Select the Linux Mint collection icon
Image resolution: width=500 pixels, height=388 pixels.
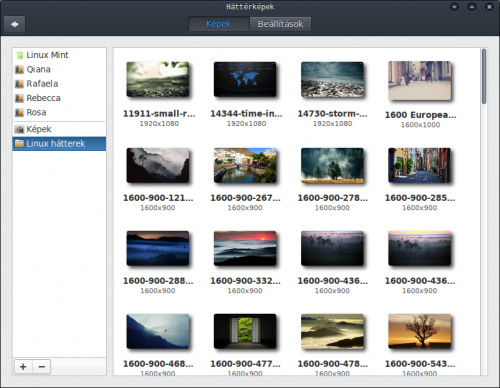pos(19,55)
